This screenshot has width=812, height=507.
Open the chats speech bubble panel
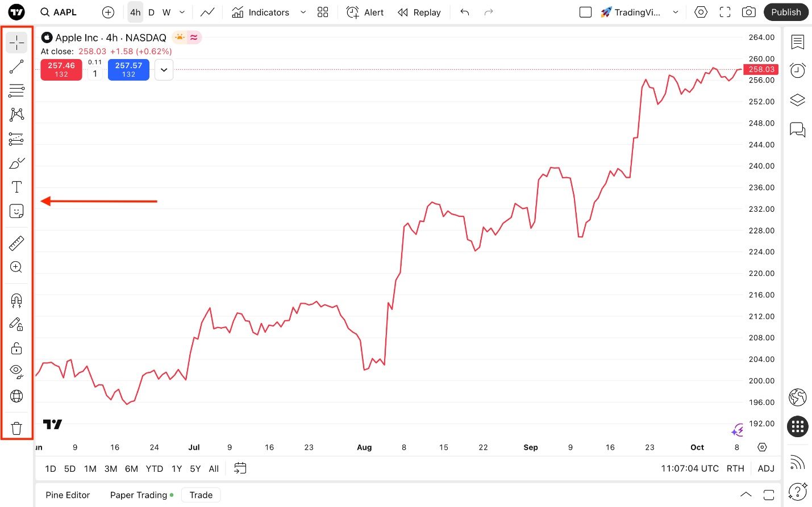(x=798, y=130)
